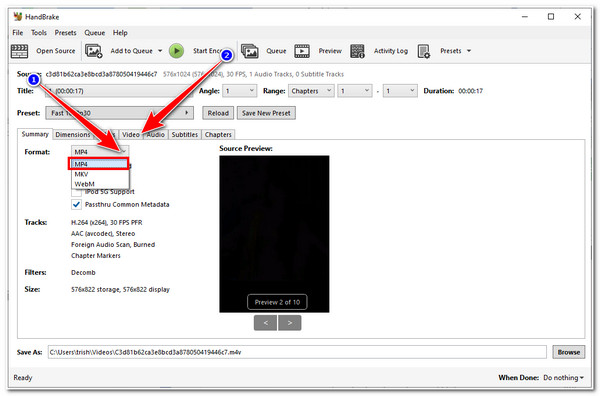Click the Open Source film clapper icon
Screen dimensions: 600x396
[x=19, y=51]
